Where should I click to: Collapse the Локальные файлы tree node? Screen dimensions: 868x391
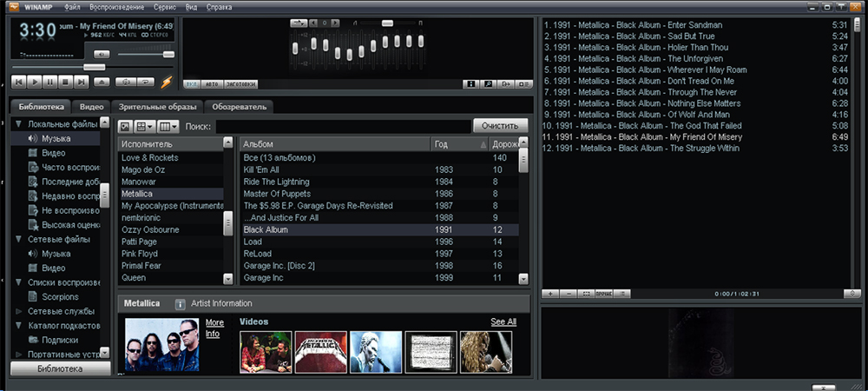[18, 124]
